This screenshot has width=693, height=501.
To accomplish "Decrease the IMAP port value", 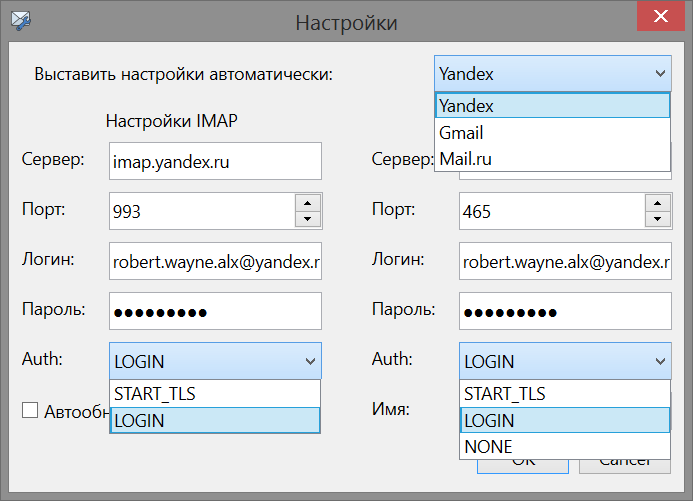I will 308,219.
